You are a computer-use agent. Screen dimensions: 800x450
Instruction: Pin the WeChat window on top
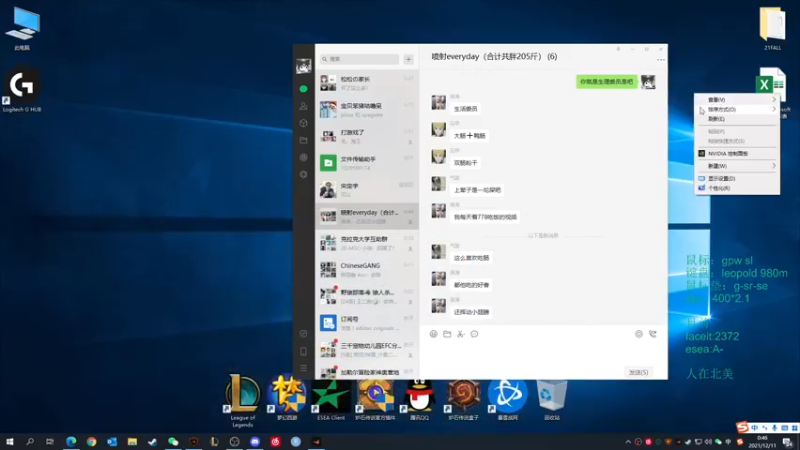618,49
